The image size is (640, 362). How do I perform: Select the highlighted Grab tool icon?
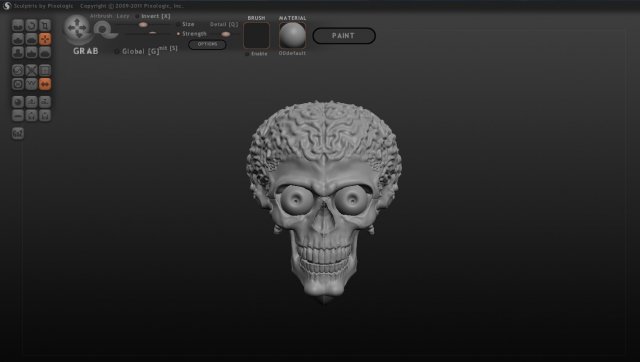[x=45, y=39]
